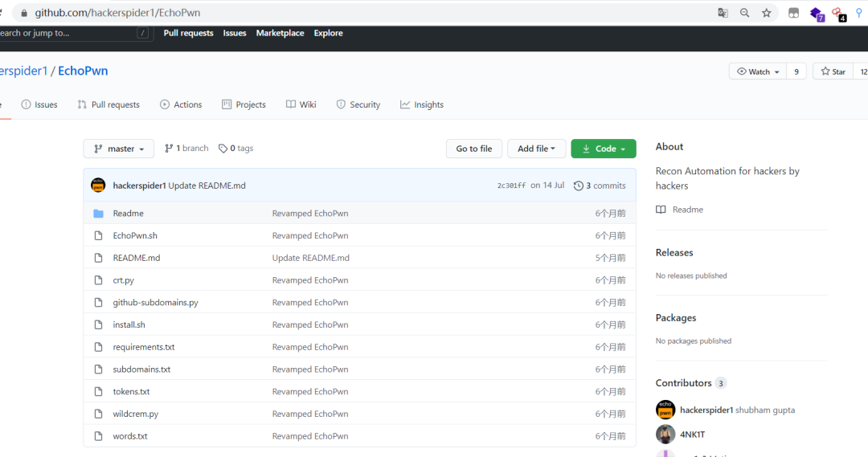Open the Releases heading link

point(674,253)
